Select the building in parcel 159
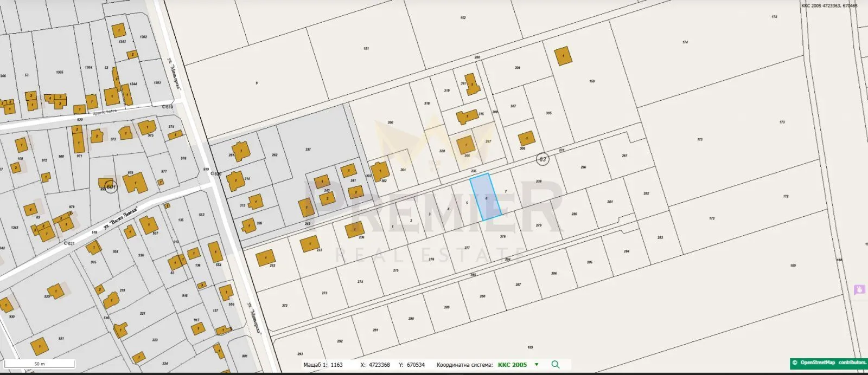The image size is (868, 375). point(563,56)
